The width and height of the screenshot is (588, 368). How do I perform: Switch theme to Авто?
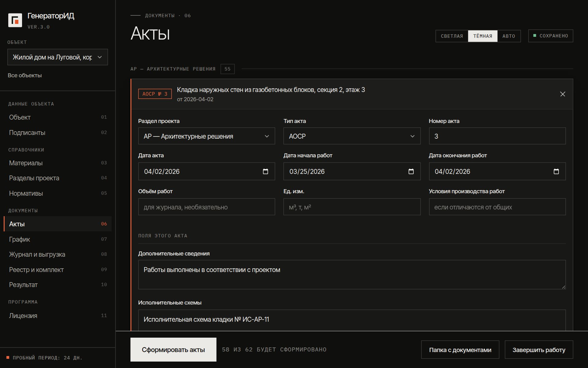pos(509,36)
